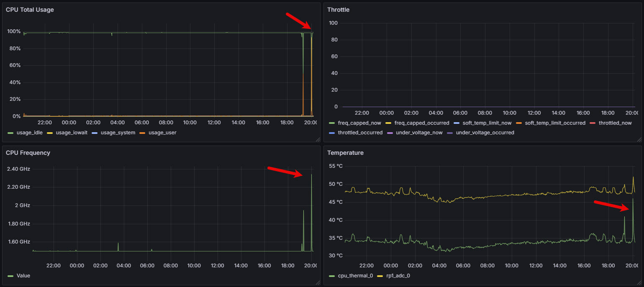Image resolution: width=644 pixels, height=287 pixels.
Task: Click 2.40 GHz axis label
Action: [18, 169]
